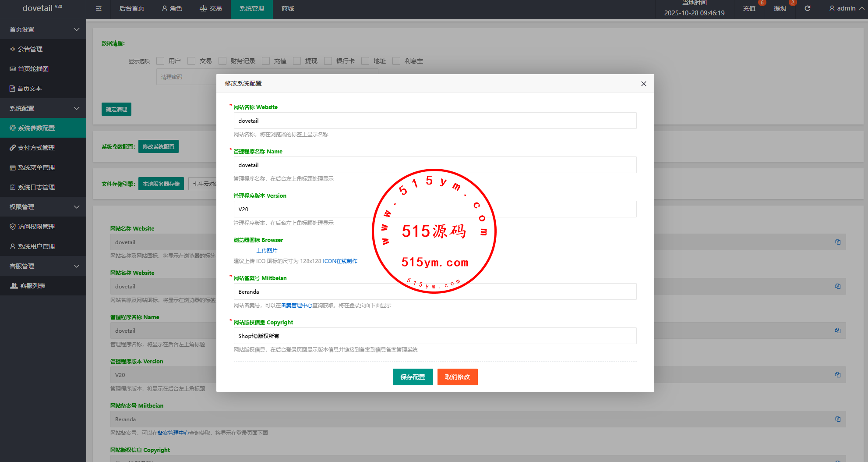Tick the 财务记录 checkbox
Image resolution: width=868 pixels, height=462 pixels.
click(x=222, y=61)
